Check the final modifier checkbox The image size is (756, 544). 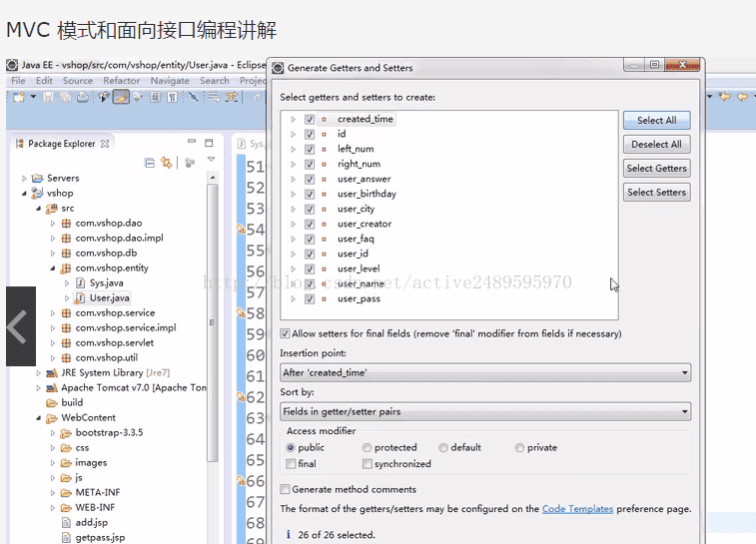(291, 463)
